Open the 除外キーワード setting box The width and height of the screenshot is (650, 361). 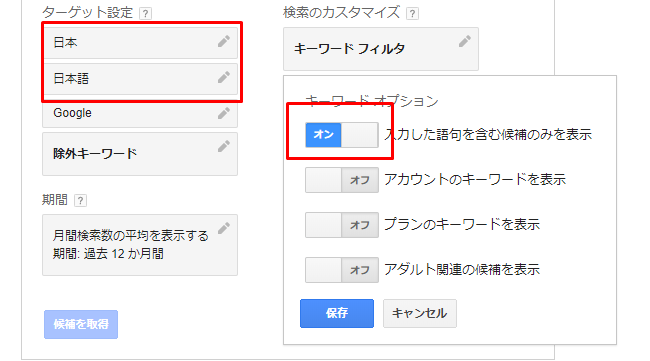(140, 154)
